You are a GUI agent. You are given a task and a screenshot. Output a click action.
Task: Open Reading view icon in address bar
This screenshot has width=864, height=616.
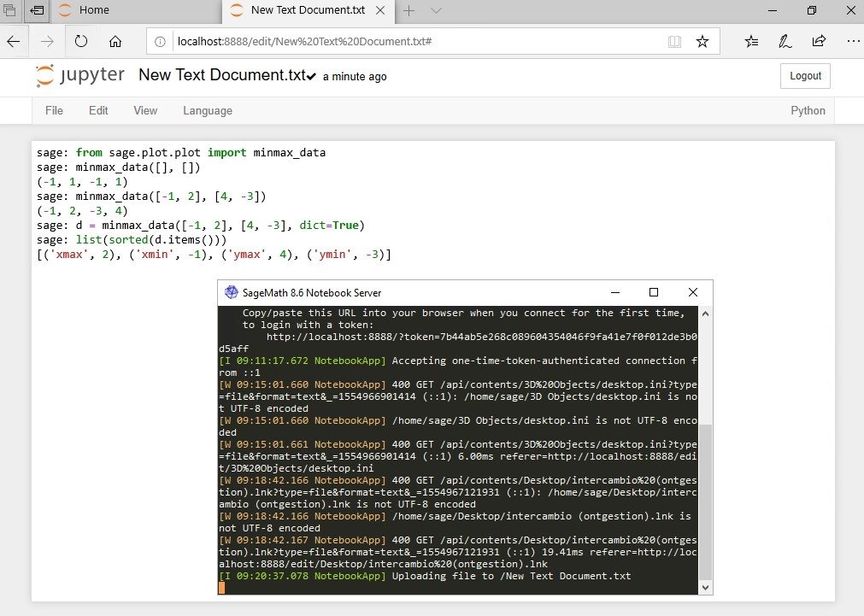tap(674, 41)
